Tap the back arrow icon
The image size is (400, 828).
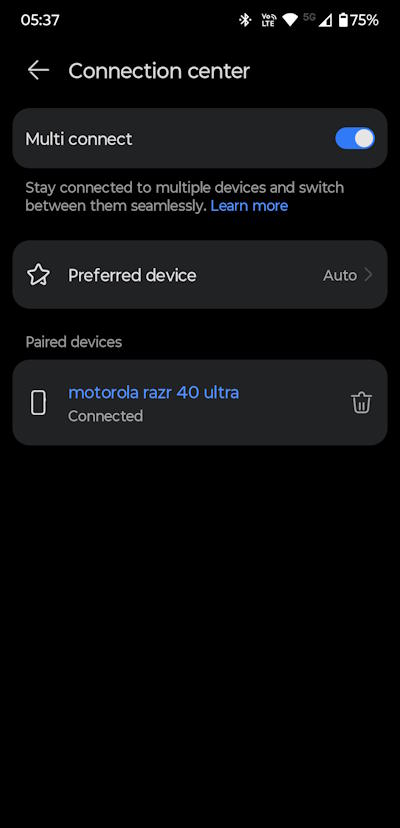click(39, 70)
